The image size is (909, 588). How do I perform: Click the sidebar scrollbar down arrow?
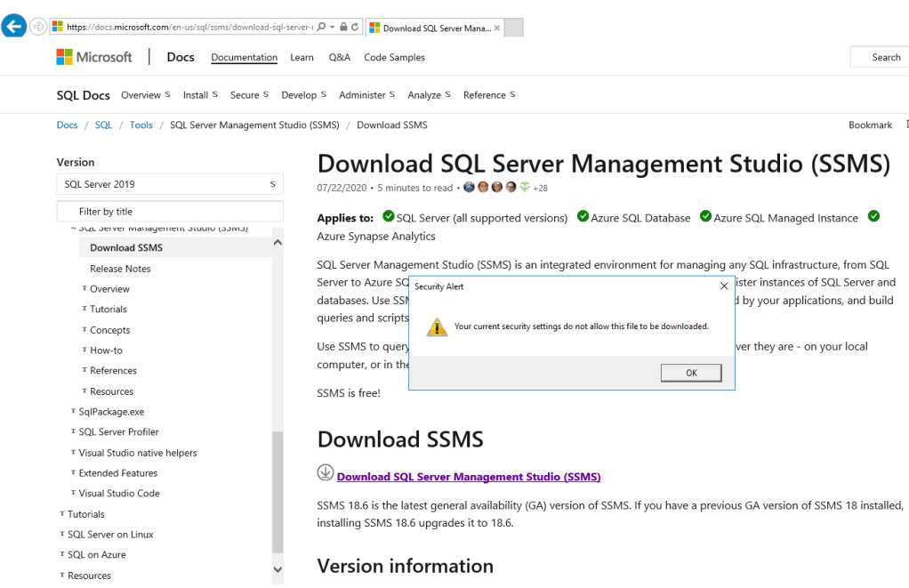[278, 569]
